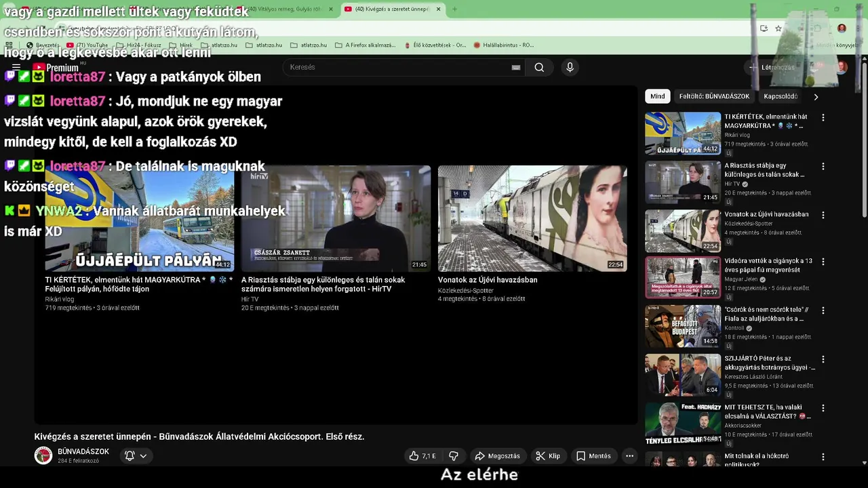Share the video via Megosztás
868x488 pixels.
coord(497,456)
